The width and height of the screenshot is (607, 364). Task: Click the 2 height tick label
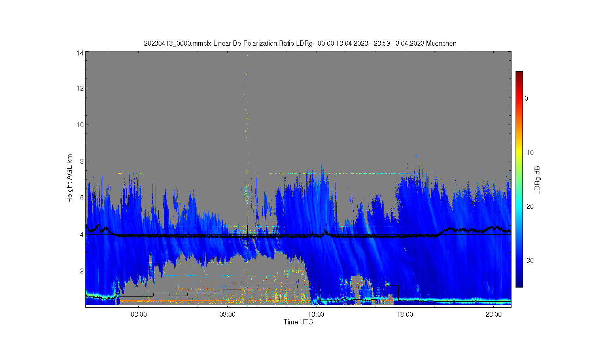(x=82, y=271)
